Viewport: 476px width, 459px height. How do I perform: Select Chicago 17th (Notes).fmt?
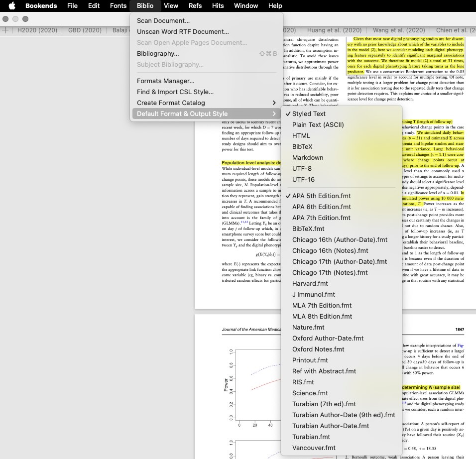pos(342,272)
